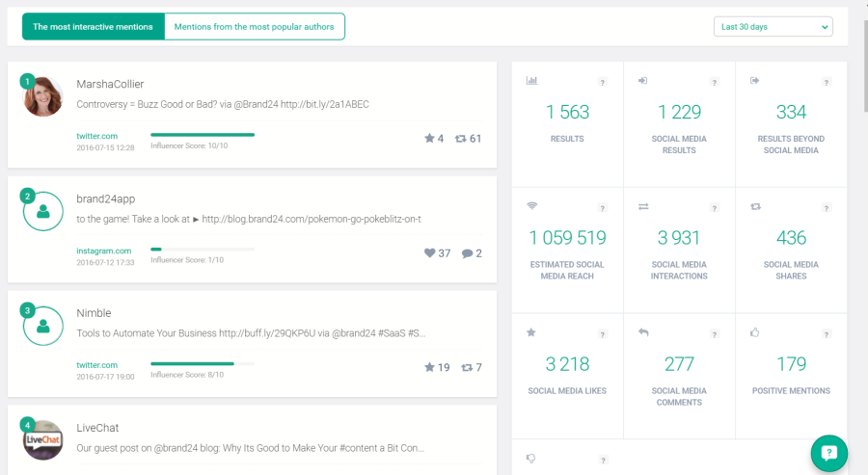Click thumbs-down icon in bottom tile
868x475 pixels.
[530, 459]
